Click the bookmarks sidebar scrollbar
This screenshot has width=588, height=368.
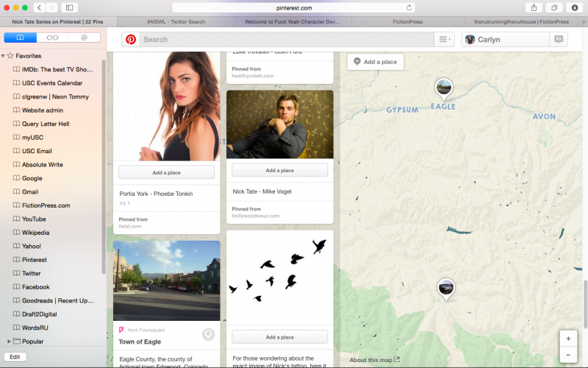104,167
